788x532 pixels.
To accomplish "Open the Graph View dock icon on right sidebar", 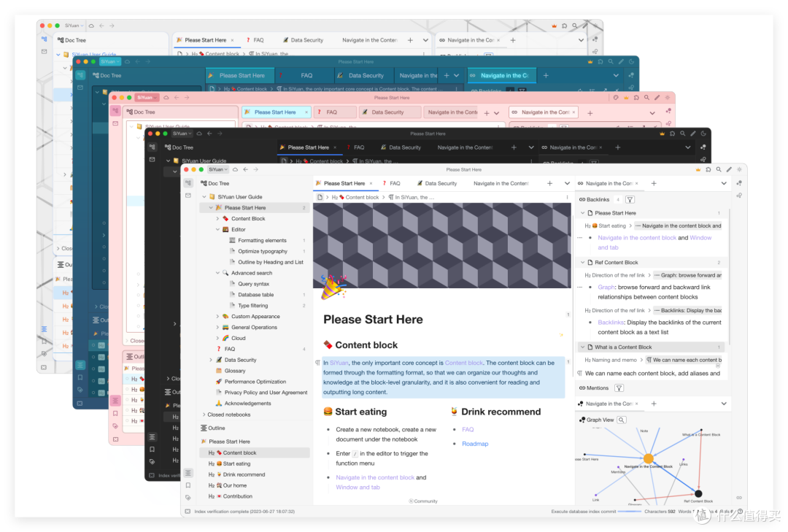I will coord(739,183).
